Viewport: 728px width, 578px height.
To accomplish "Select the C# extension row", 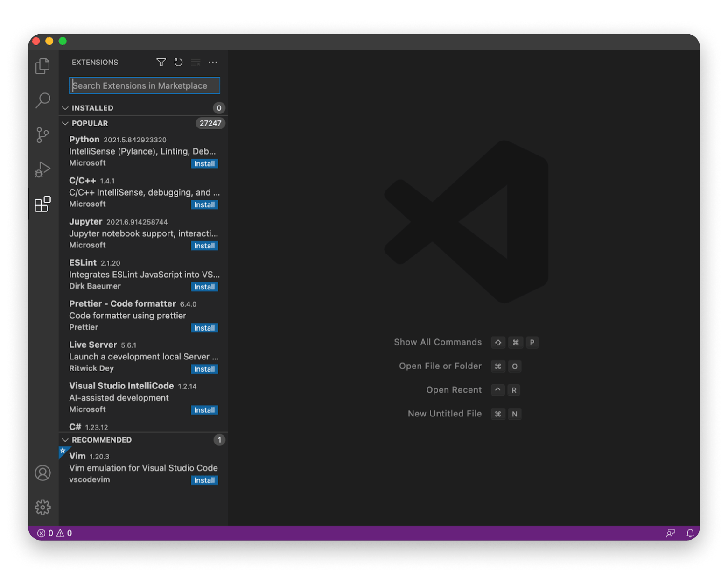I will (143, 426).
